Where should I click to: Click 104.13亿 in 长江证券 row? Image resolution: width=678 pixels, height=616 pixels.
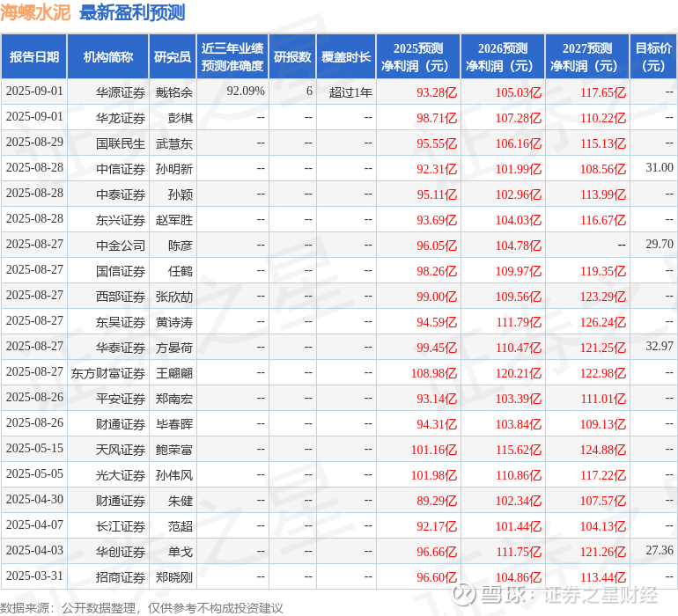coord(603,525)
